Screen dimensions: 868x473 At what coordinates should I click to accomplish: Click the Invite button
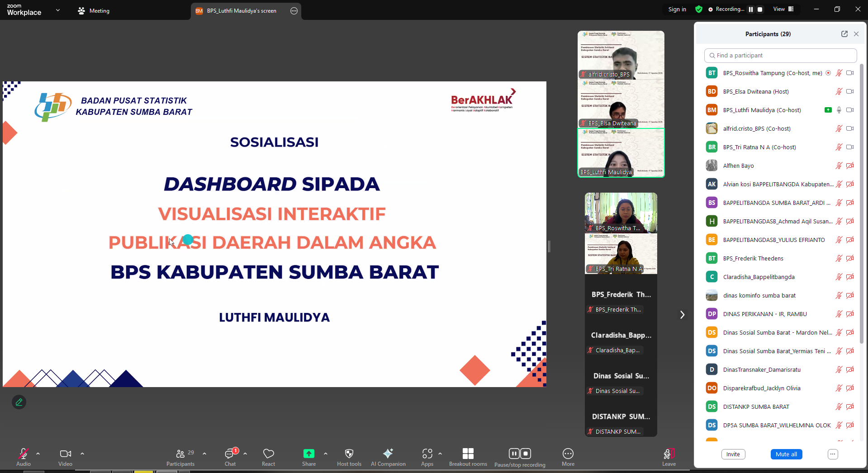(733, 454)
